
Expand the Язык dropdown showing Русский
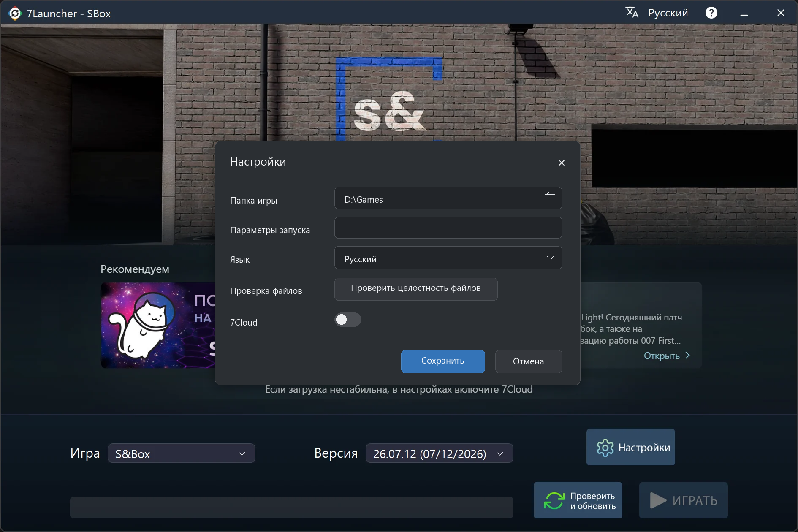(448, 258)
